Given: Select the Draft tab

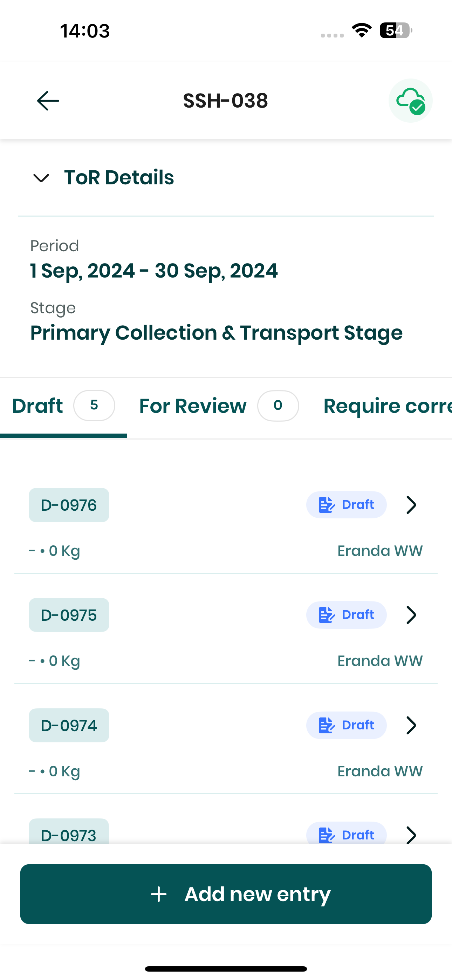Looking at the screenshot, I should click(63, 406).
